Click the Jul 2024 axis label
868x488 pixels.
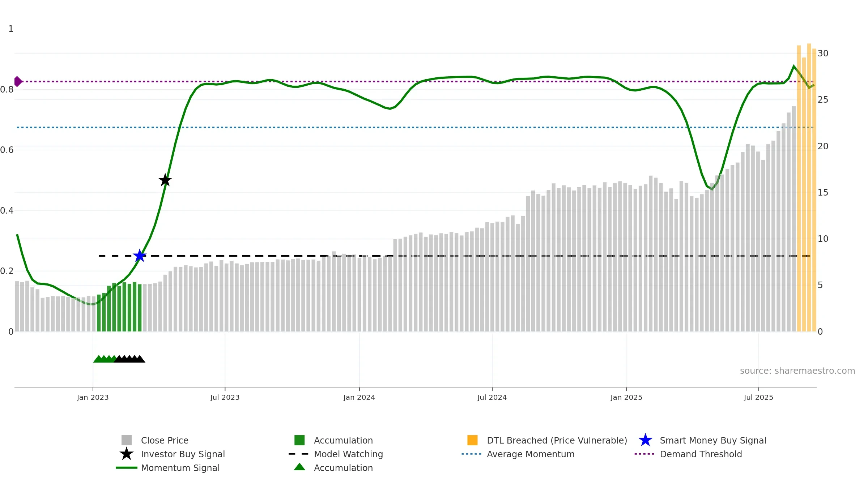click(492, 398)
